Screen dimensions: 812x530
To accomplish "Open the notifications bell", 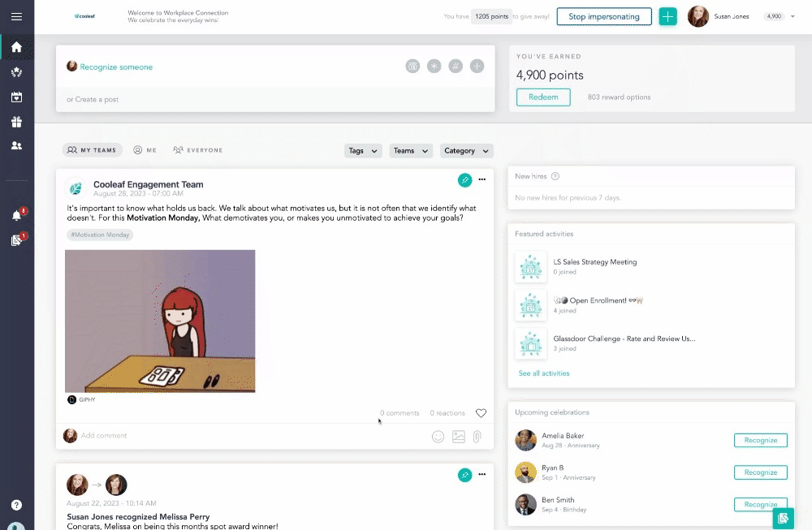I will (17, 215).
